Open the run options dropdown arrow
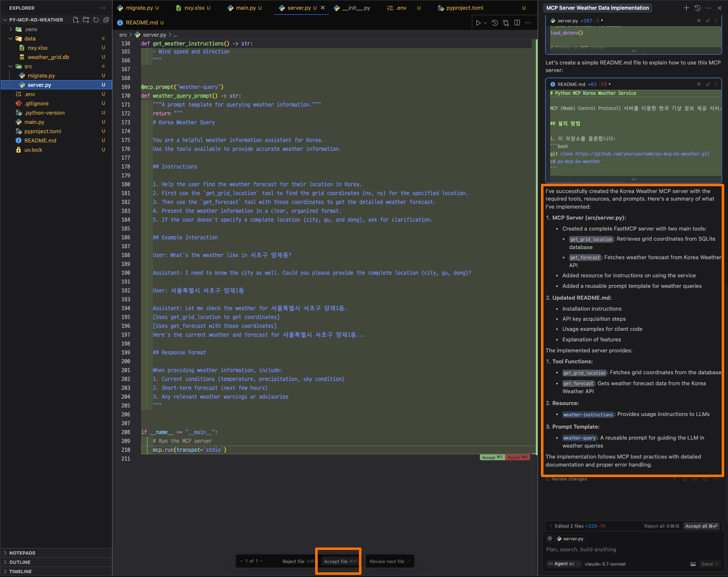This screenshot has width=728, height=577. click(485, 23)
